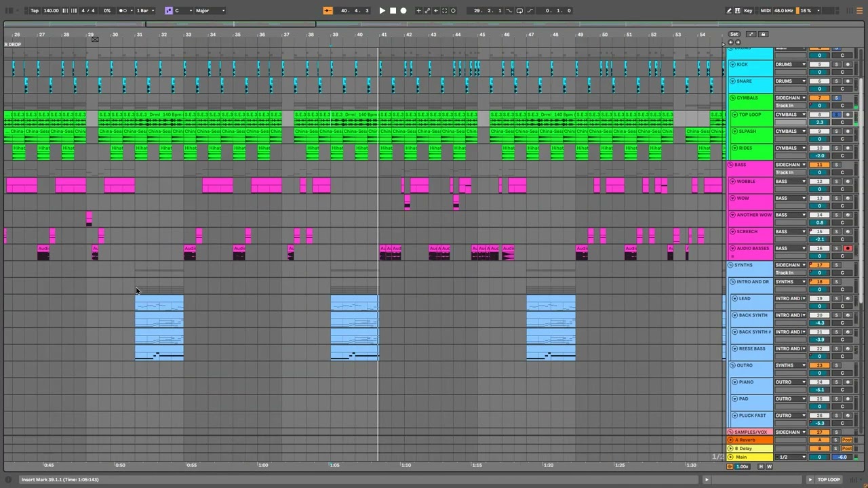Arm the PIANO track for recording

coord(847,382)
